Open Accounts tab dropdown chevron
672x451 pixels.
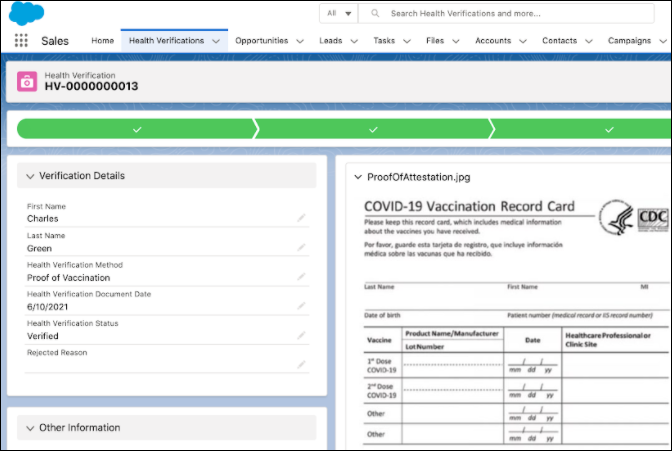click(523, 41)
